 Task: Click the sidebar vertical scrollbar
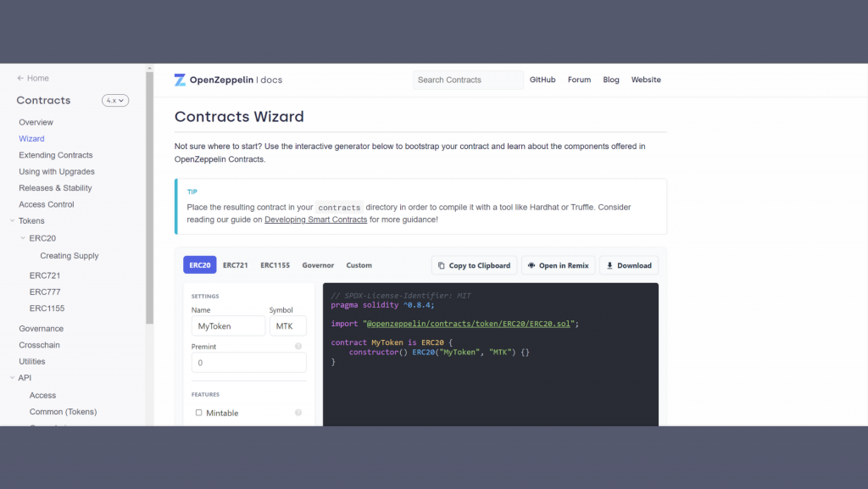click(x=149, y=198)
